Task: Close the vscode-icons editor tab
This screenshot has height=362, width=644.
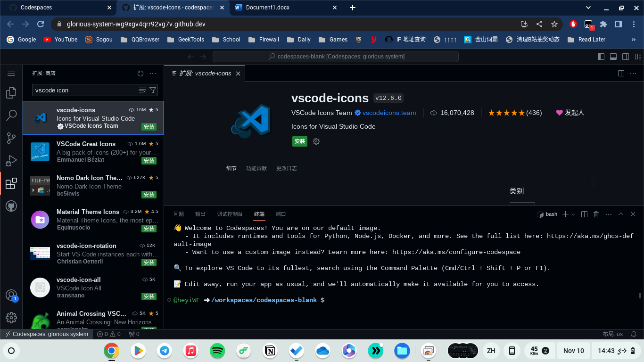Action: (x=238, y=74)
